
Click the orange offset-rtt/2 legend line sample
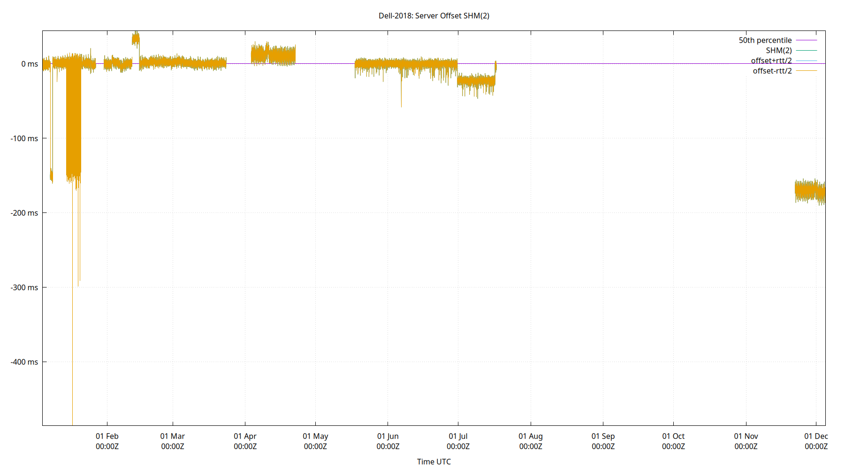point(806,71)
